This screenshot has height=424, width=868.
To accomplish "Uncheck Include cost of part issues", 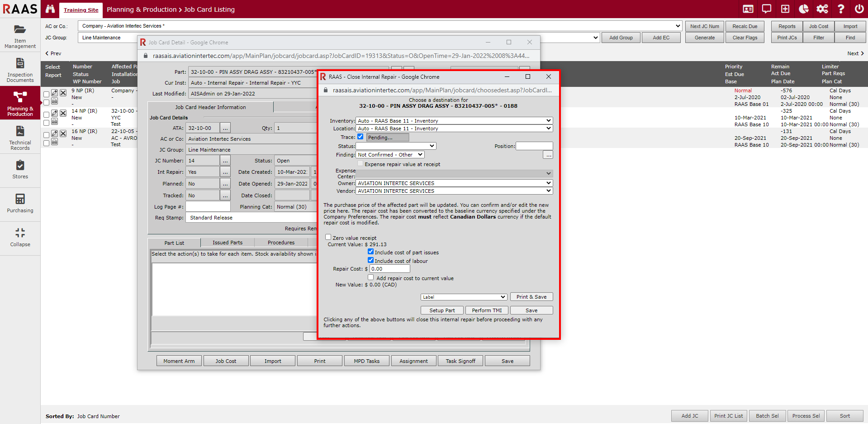I will [x=371, y=251].
